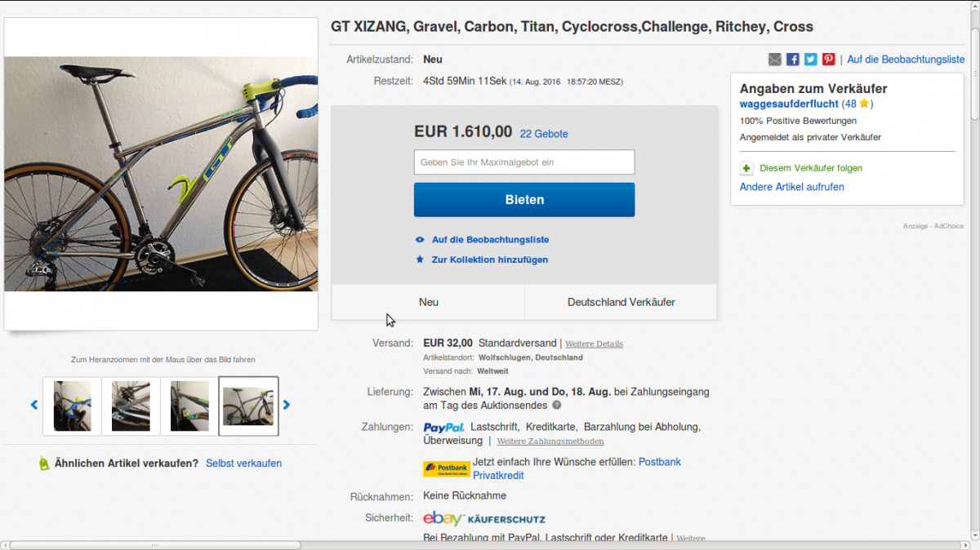Switch to Deutschland Verkäufer tab
This screenshot has width=980, height=550.
(621, 302)
